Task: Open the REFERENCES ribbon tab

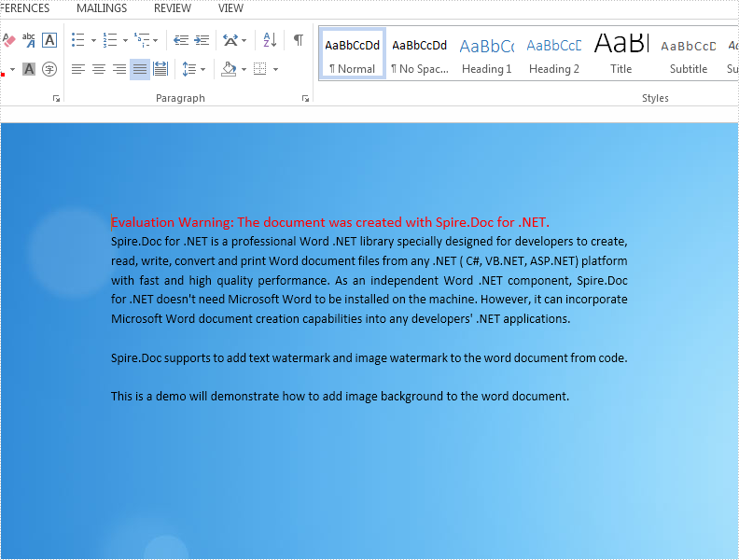Action: point(24,8)
